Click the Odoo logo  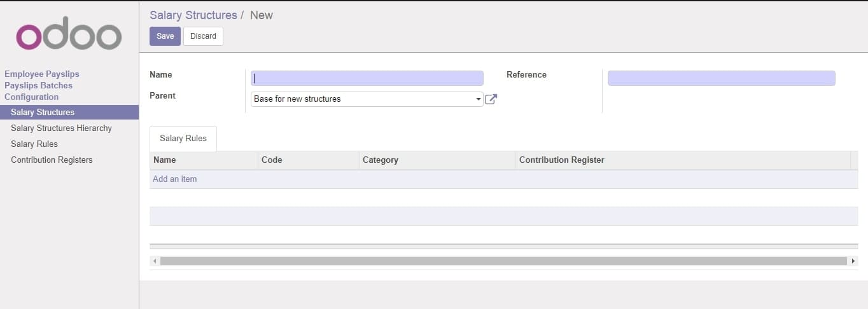(69, 37)
